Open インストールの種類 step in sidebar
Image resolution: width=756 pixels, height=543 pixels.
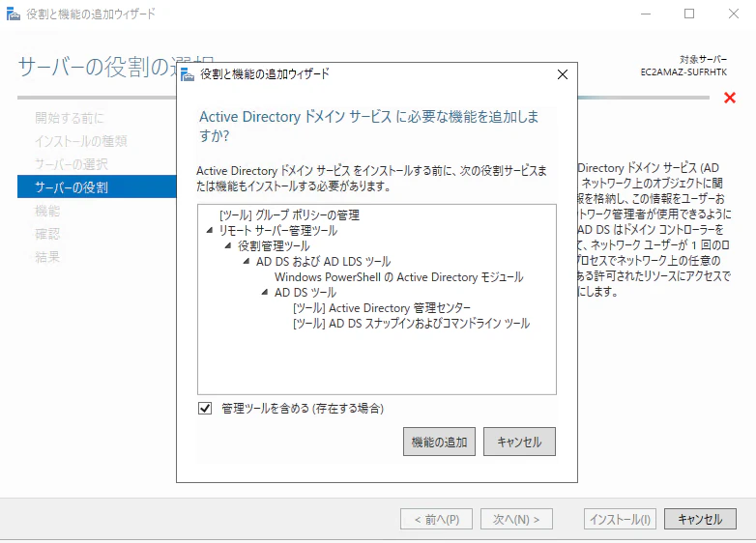click(x=81, y=141)
